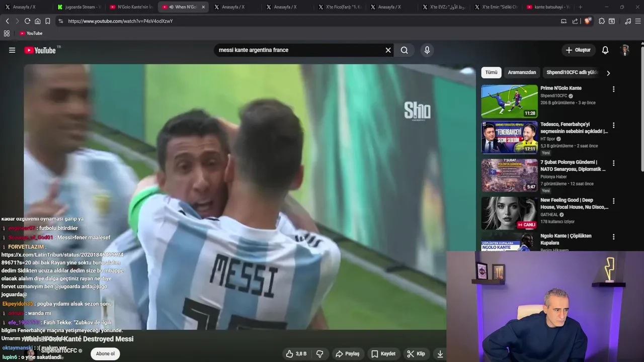Open YouTube notifications bell
The width and height of the screenshot is (644, 362).
tap(605, 50)
